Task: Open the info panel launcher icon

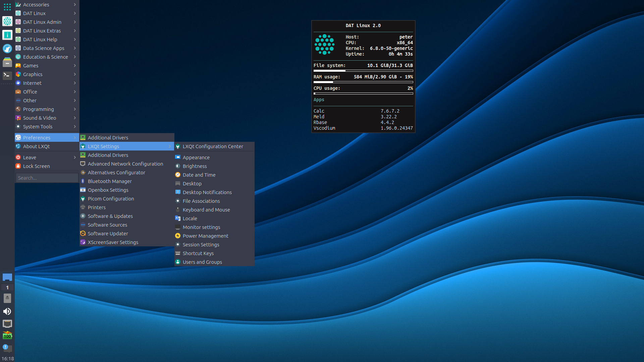Action: [x=7, y=35]
